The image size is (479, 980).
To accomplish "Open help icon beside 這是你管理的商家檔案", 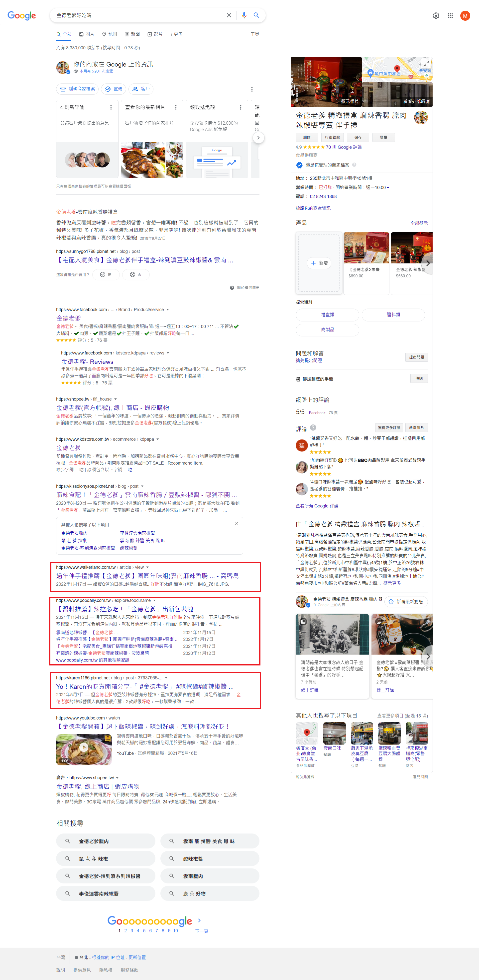I will point(354,165).
